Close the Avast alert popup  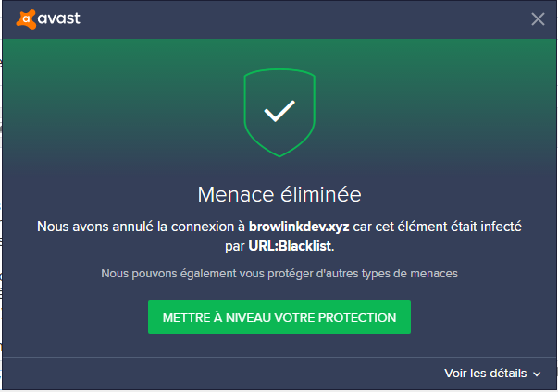538,18
